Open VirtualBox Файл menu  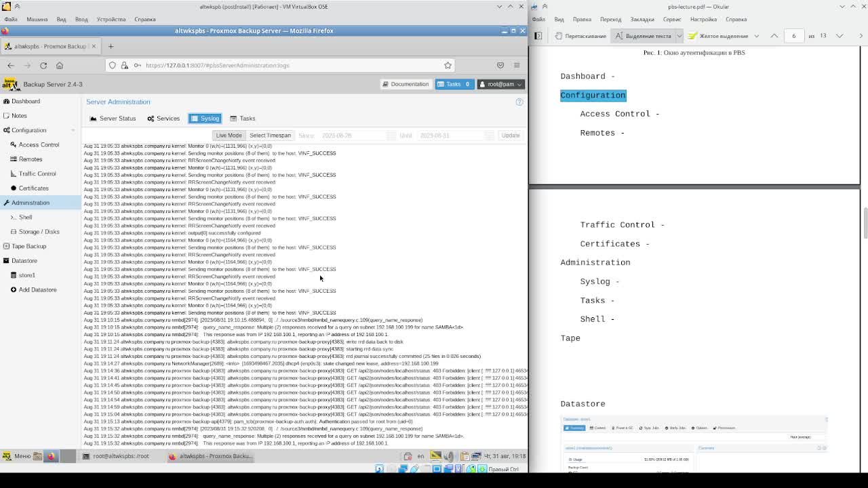tap(11, 19)
